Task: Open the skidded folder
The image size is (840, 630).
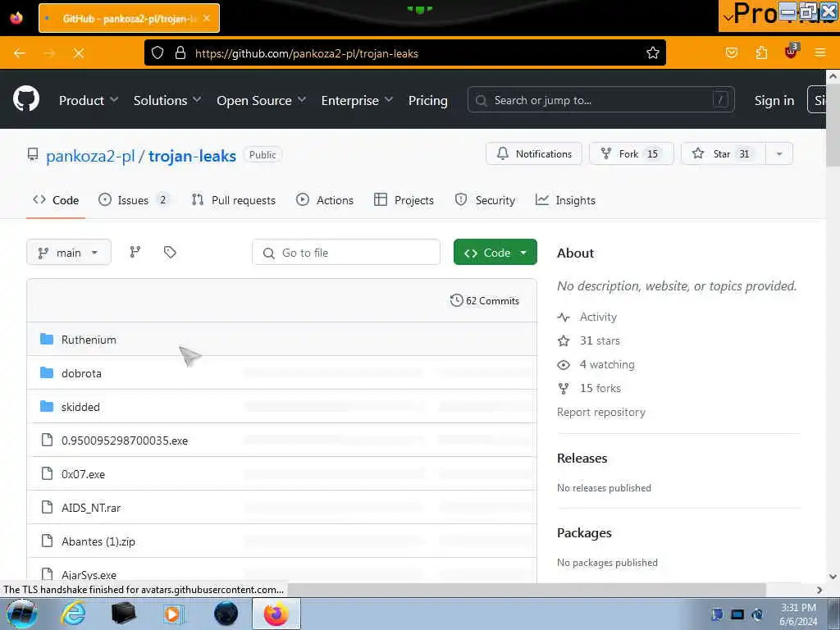Action: point(80,407)
